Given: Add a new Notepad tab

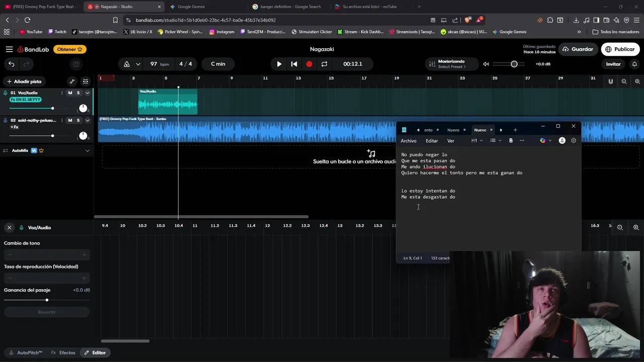Looking at the screenshot, I should pos(515,130).
